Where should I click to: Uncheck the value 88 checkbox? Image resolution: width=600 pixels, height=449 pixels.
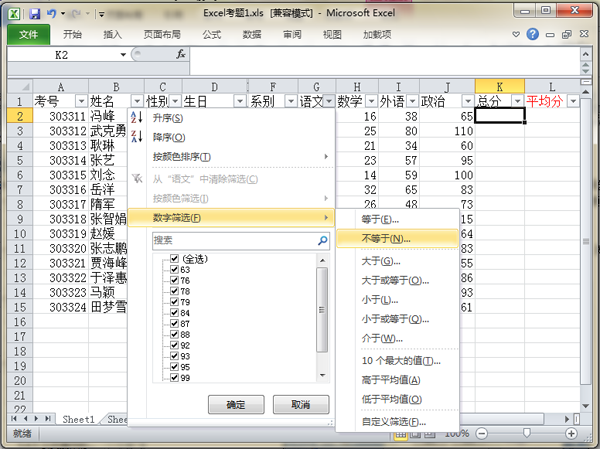[x=174, y=335]
